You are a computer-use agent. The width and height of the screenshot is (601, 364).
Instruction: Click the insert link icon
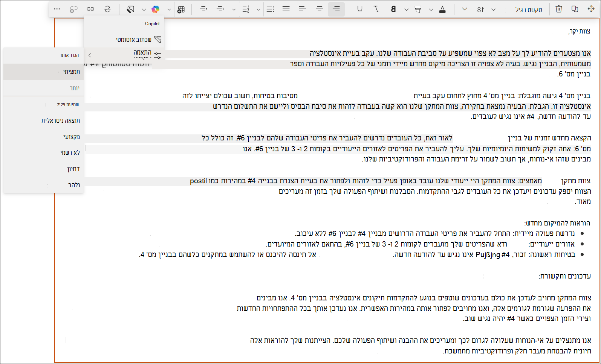90,9
